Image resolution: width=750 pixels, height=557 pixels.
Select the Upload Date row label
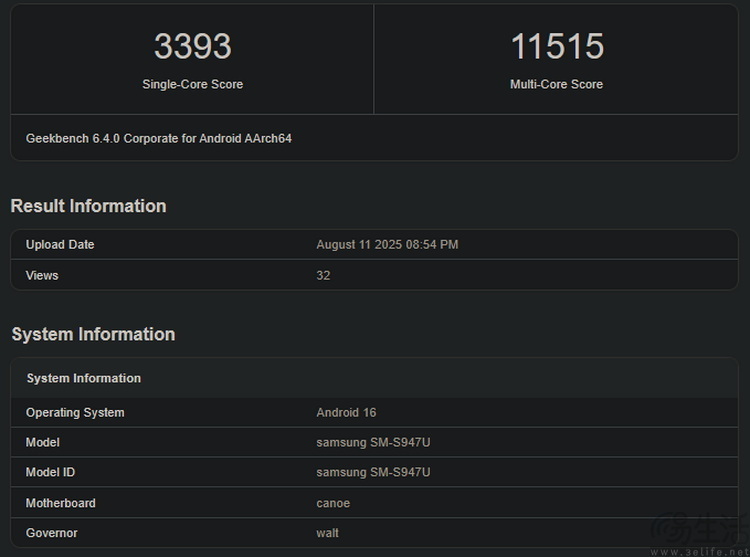click(x=60, y=244)
